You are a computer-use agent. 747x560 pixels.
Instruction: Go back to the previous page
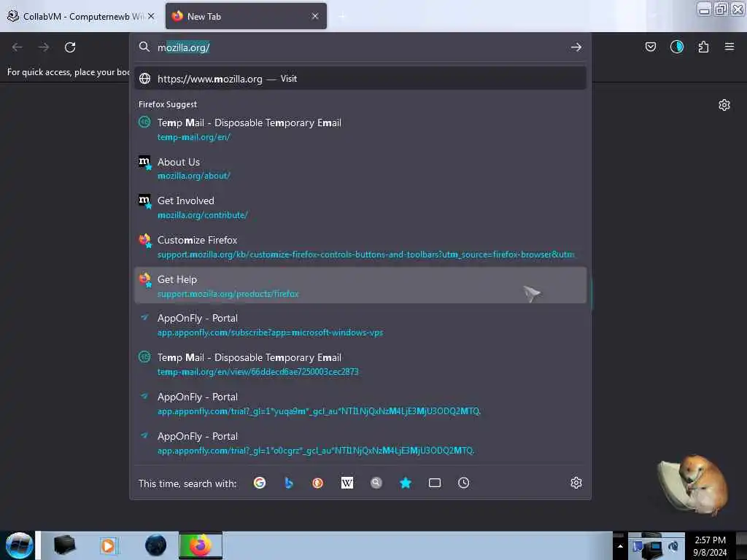click(18, 47)
